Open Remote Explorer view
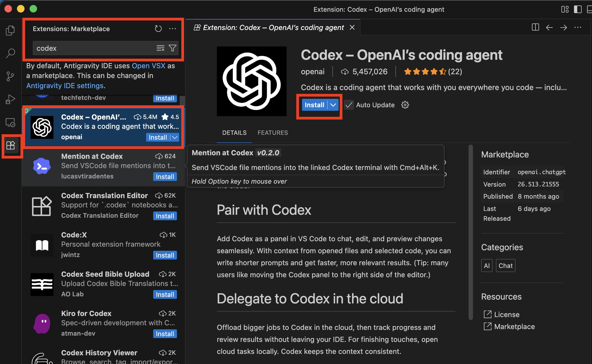The height and width of the screenshot is (364, 592). tap(10, 123)
